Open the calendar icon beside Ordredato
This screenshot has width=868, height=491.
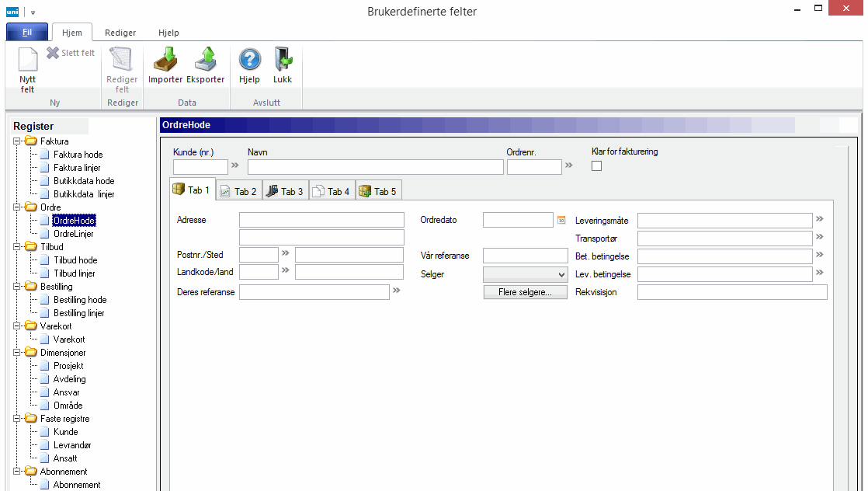click(561, 220)
